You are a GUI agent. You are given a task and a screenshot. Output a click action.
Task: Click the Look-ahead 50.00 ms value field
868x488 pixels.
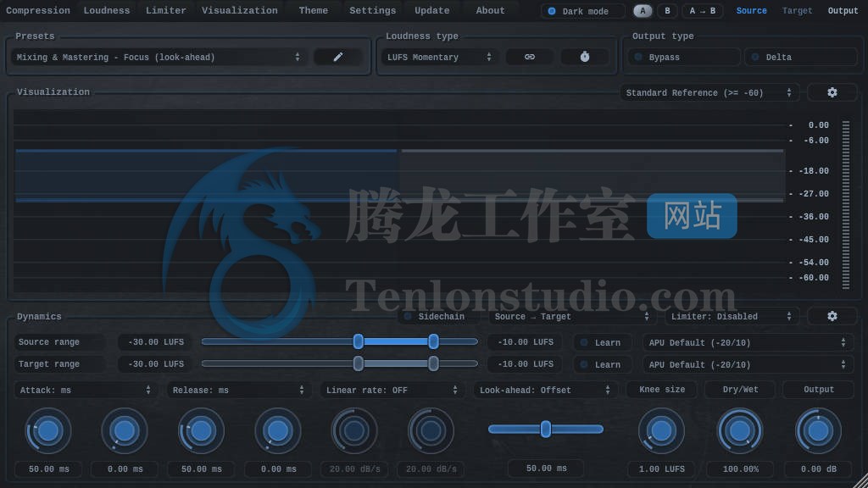pos(547,468)
